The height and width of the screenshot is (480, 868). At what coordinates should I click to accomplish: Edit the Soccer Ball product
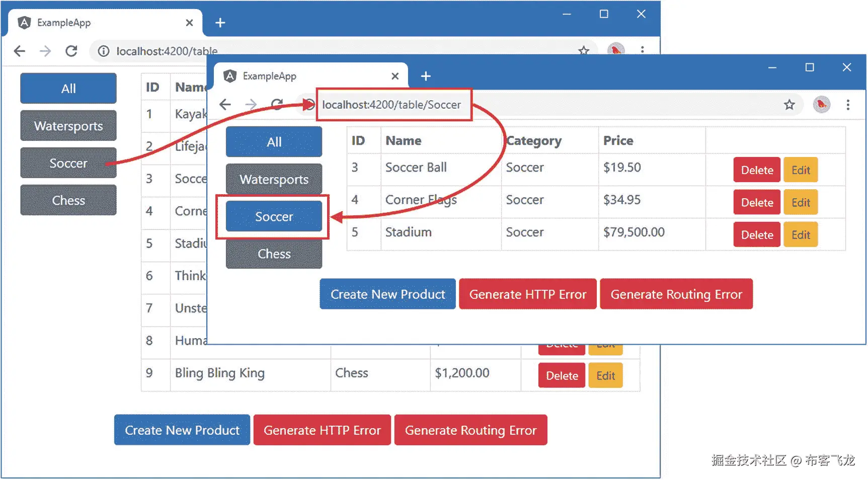pos(801,170)
